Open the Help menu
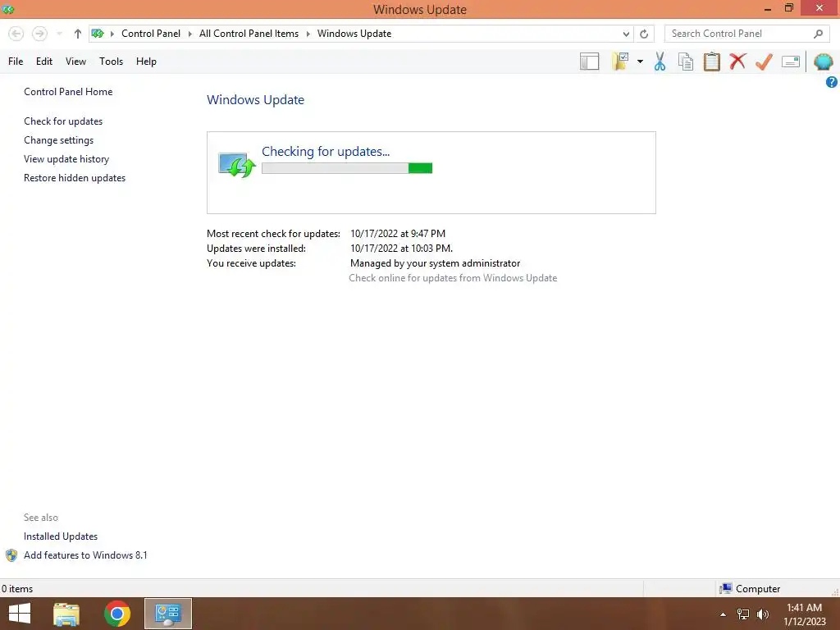Image resolution: width=840 pixels, height=630 pixels. coord(146,62)
